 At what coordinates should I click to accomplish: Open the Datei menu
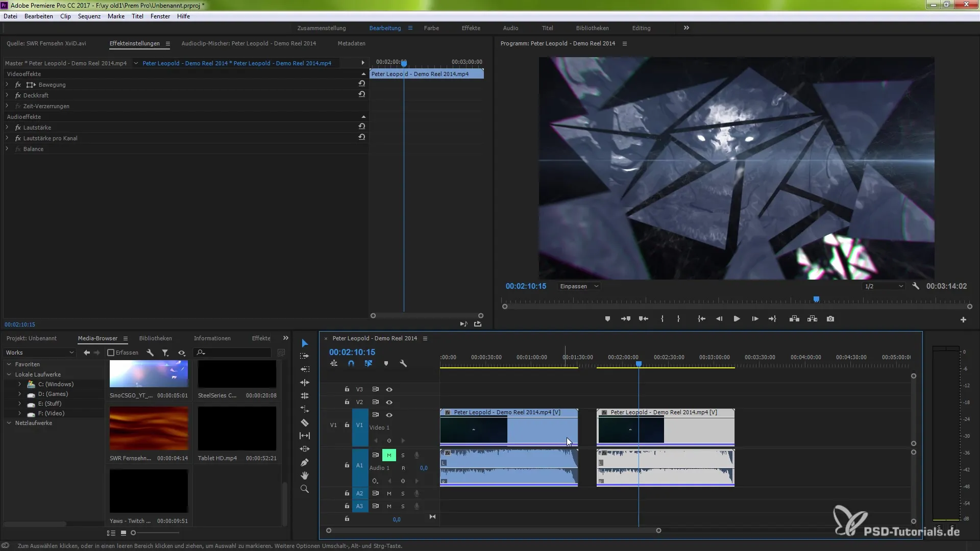(10, 16)
